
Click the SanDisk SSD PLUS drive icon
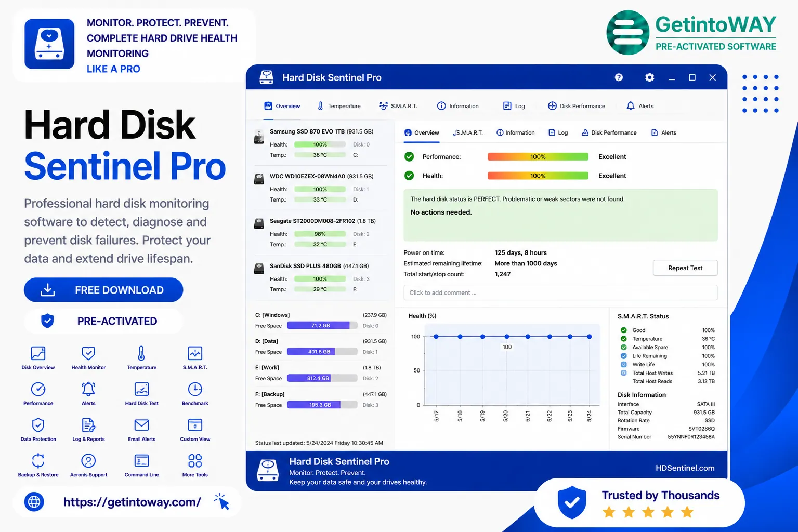tap(258, 269)
